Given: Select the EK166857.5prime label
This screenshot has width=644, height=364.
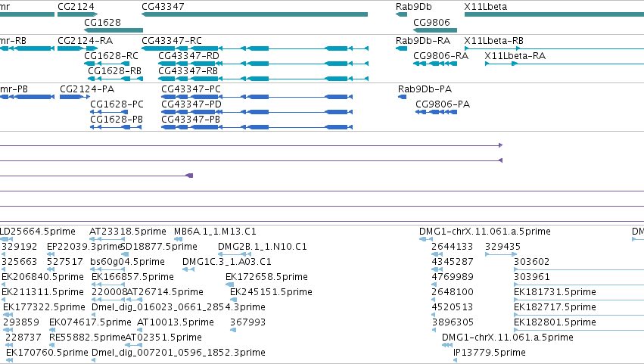Looking at the screenshot, I should (x=132, y=277).
